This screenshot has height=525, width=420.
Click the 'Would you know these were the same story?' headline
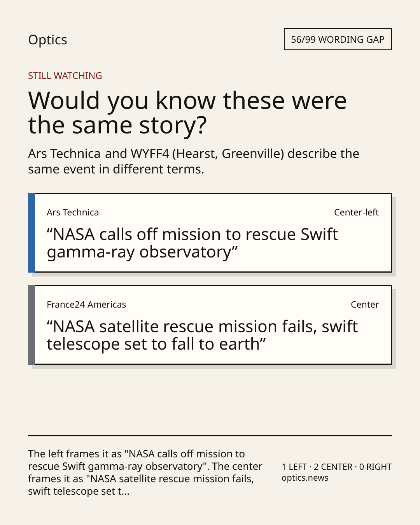tap(187, 113)
